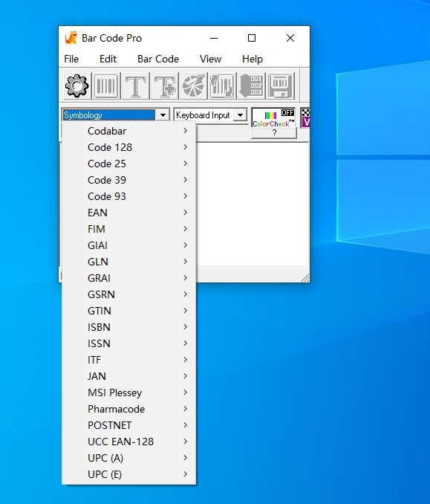This screenshot has width=430, height=504.
Task: Expand the Code 128 submenu
Action: coord(128,147)
